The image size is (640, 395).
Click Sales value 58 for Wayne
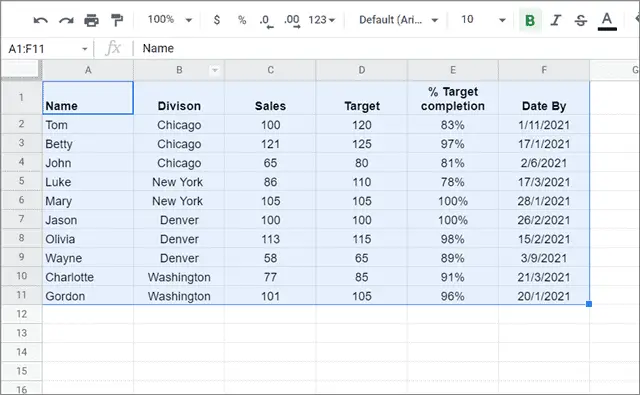270,258
